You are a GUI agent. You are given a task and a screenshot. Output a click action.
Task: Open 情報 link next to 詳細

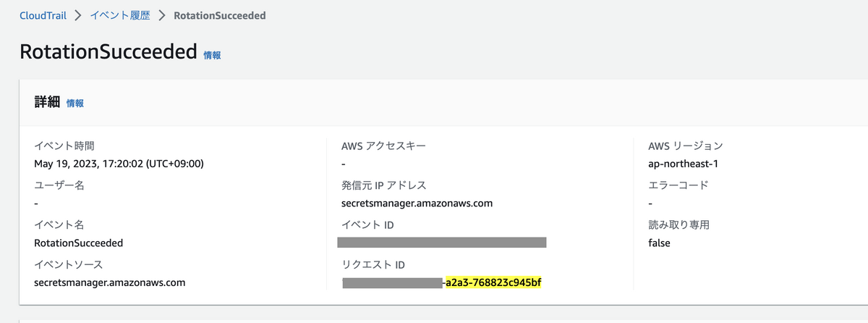click(75, 104)
